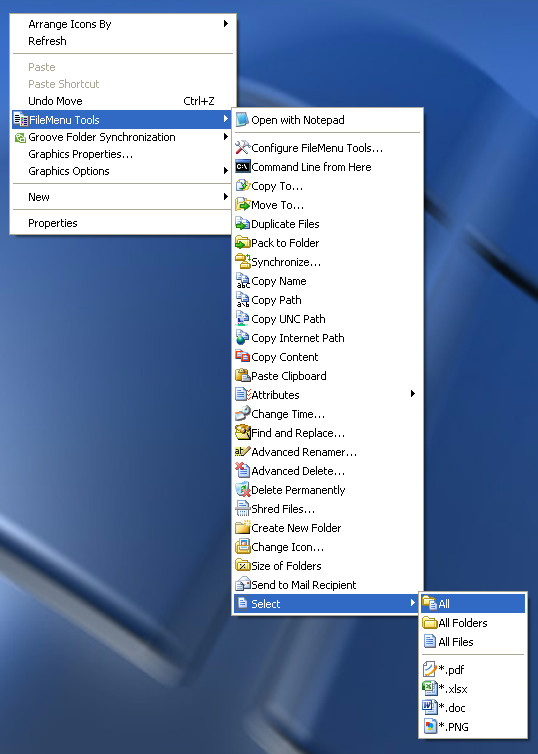
Task: Click the Shred Files shredder icon
Action: 242,509
